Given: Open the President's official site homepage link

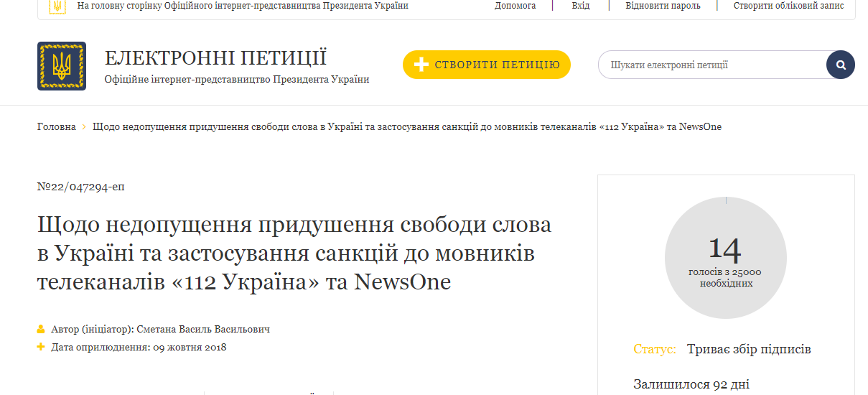Looking at the screenshot, I should click(x=242, y=6).
